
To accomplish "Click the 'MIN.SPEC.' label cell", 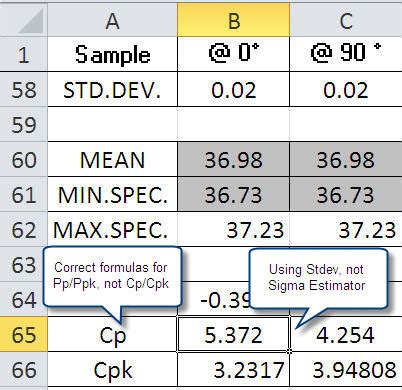I will (x=113, y=194).
